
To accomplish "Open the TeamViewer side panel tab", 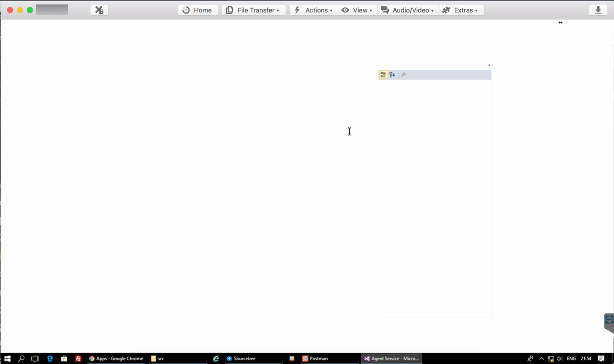I will (609, 321).
